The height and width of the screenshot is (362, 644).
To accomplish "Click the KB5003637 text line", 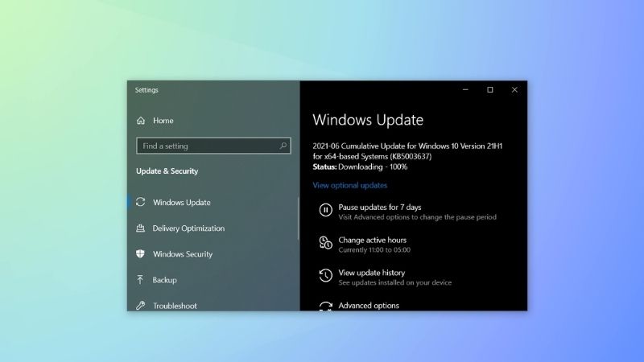I will pyautogui.click(x=372, y=156).
